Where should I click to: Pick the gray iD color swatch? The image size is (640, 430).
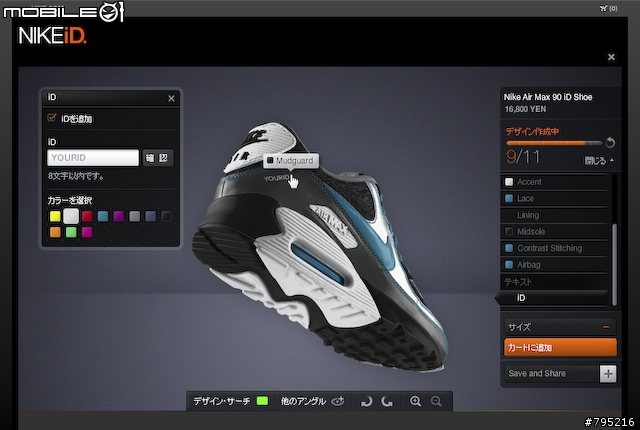point(135,216)
